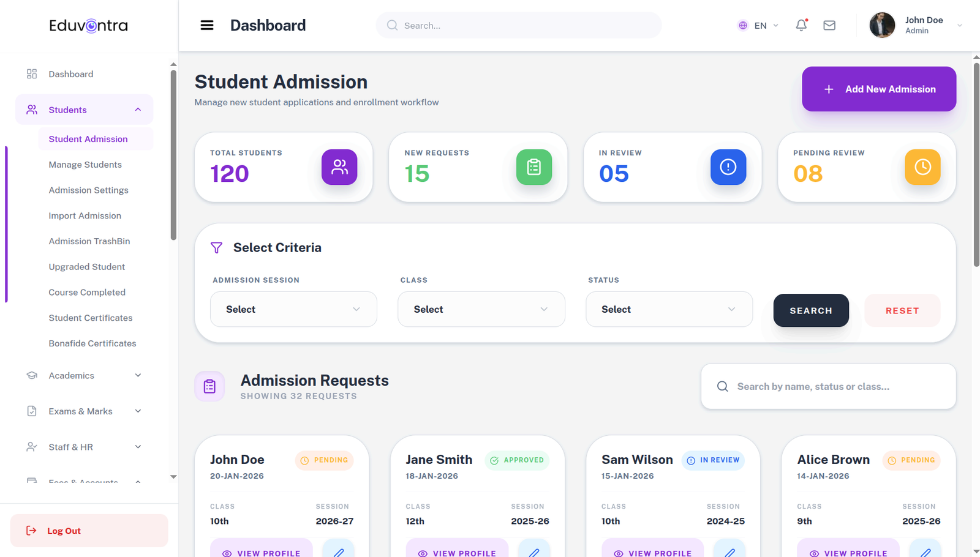The height and width of the screenshot is (557, 980).
Task: Click the Reset filter button
Action: (x=902, y=310)
